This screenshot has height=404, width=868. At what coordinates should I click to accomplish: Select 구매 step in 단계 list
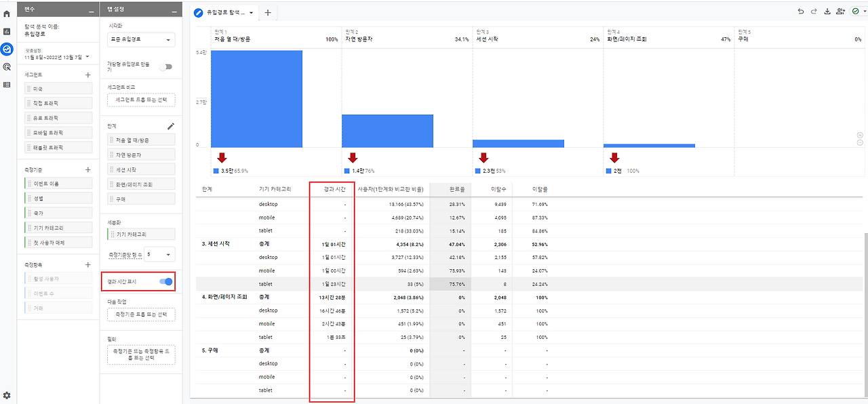point(142,199)
